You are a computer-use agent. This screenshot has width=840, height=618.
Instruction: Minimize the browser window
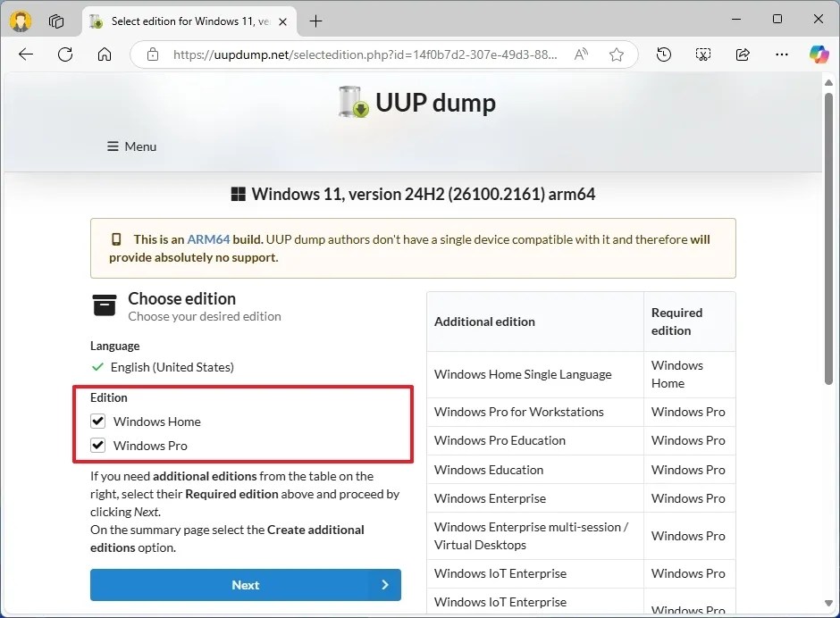point(736,20)
